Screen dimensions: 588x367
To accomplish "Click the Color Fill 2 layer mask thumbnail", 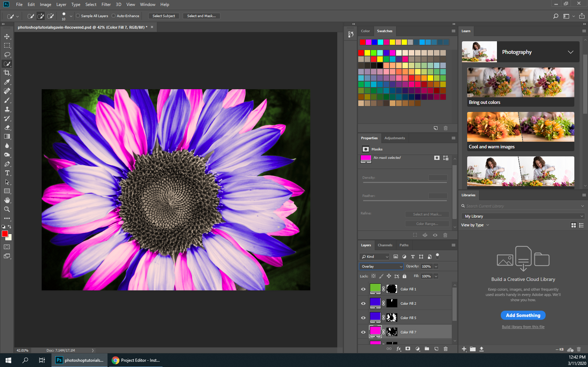I will coord(392,303).
